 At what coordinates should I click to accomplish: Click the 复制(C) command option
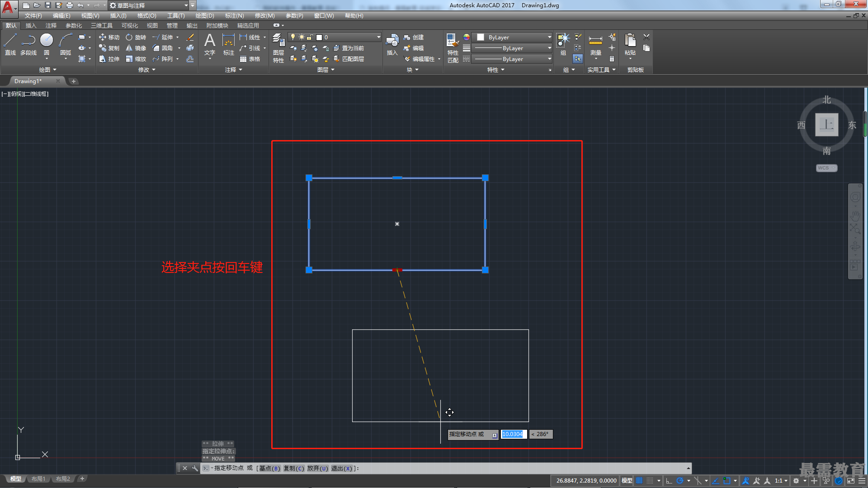(x=294, y=468)
